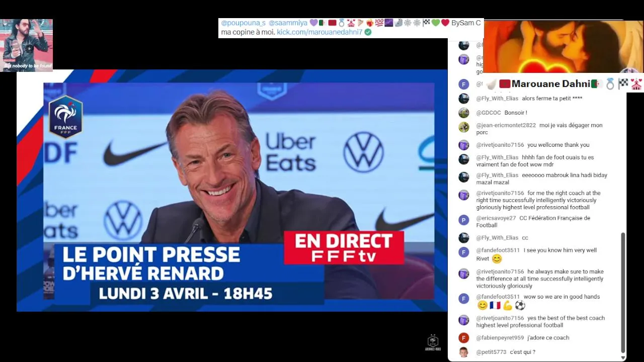Screen dimensions: 644x362
Task: Click message "you wellcome thank you"
Action: click(558, 145)
